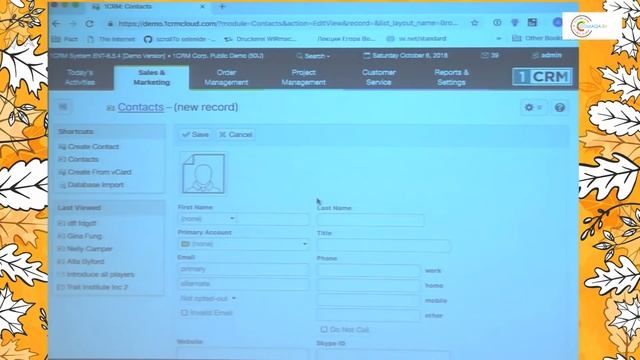
Task: Click the browser address bar URL
Action: (288, 23)
